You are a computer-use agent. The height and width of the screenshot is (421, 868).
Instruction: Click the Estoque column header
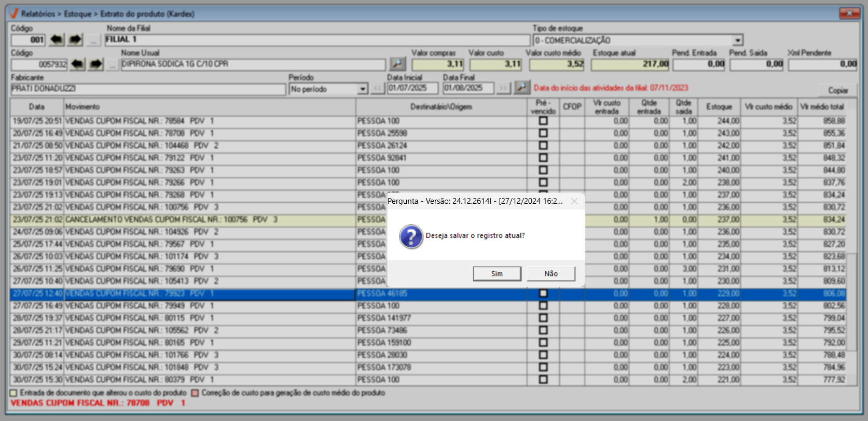coord(719,107)
